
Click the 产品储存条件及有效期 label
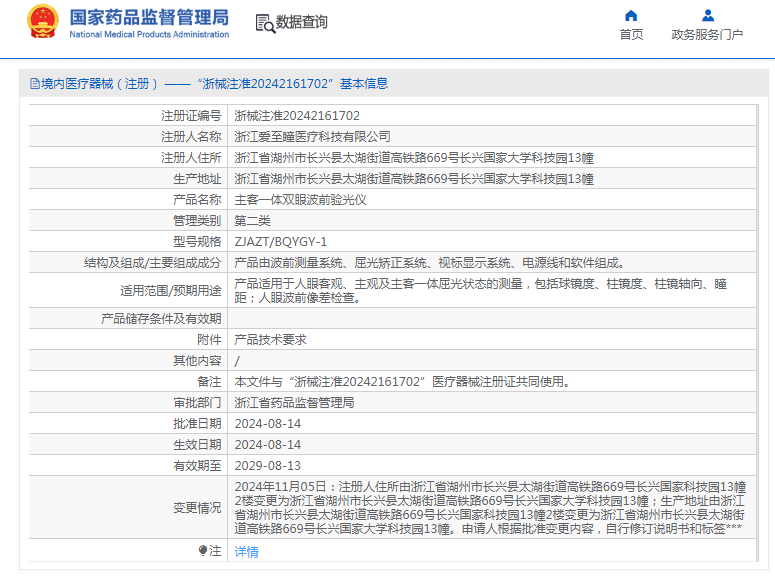pos(161,319)
